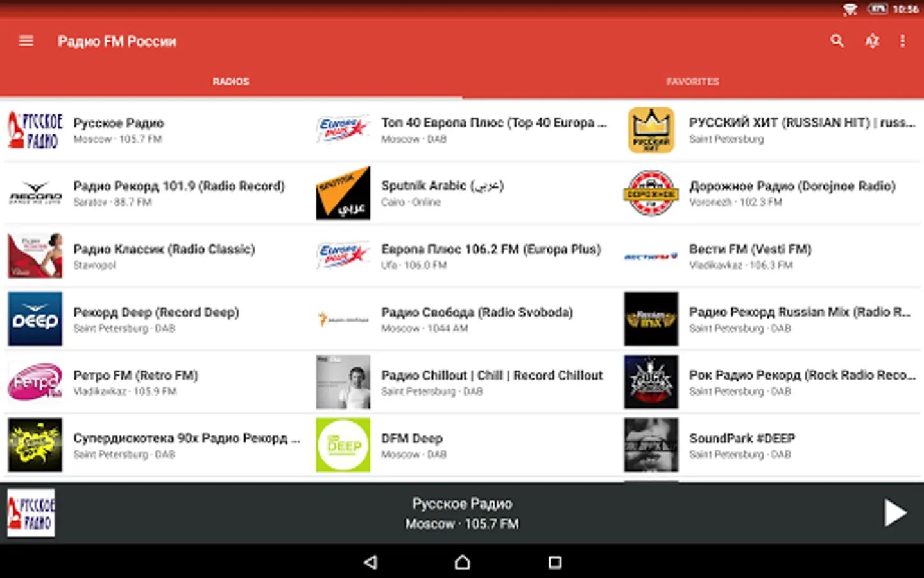924x578 pixels.
Task: Click 'Moscow · 105.7 FM' in player bar
Action: pyautogui.click(x=462, y=524)
